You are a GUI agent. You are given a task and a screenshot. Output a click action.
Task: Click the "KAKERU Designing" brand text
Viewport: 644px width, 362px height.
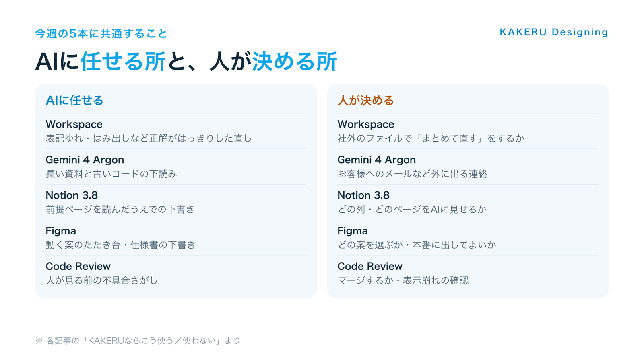(x=554, y=32)
